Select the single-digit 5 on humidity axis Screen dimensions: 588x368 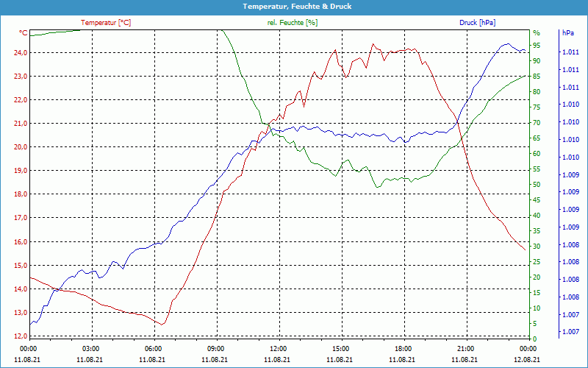535,324
